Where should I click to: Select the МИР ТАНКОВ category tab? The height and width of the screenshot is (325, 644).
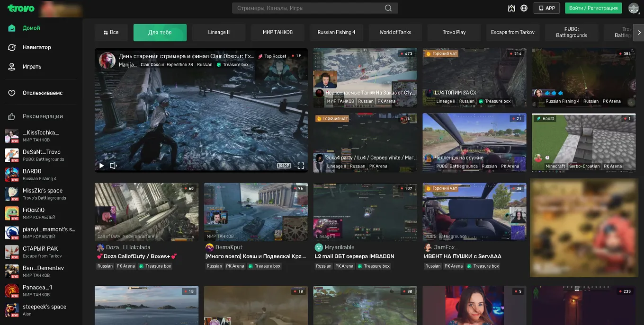click(x=277, y=33)
